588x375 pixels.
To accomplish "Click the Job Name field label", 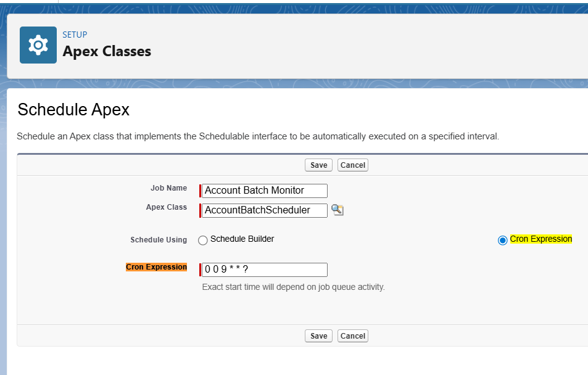I will pyautogui.click(x=168, y=188).
